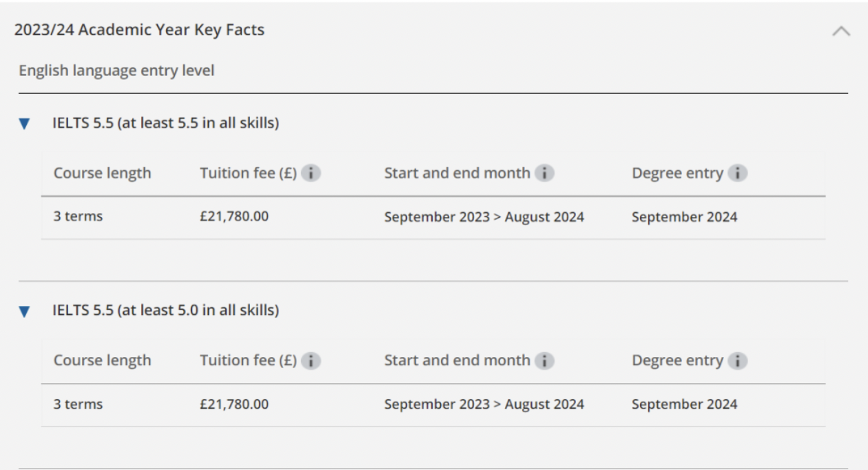Click 'Course length' header in the 'at least 5.5' table

pyautogui.click(x=102, y=173)
